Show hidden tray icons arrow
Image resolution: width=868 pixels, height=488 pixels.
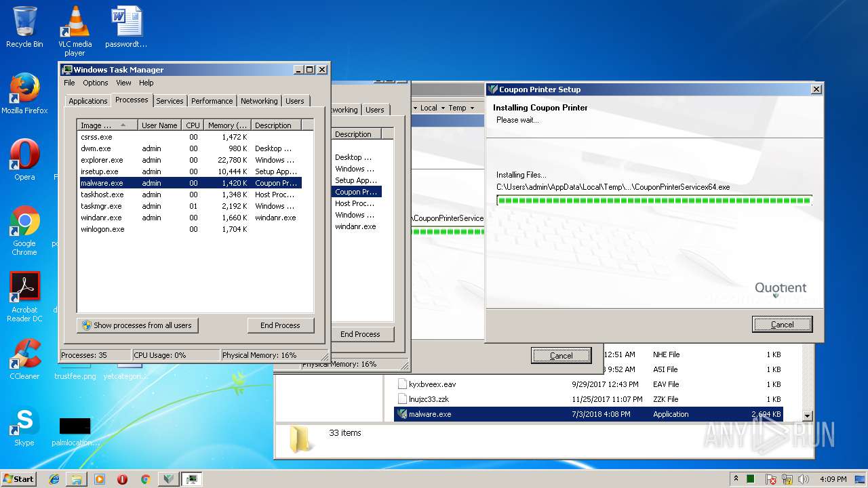coord(736,479)
